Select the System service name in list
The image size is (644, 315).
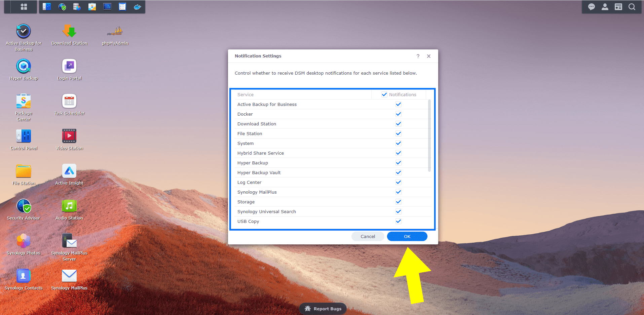click(x=245, y=143)
